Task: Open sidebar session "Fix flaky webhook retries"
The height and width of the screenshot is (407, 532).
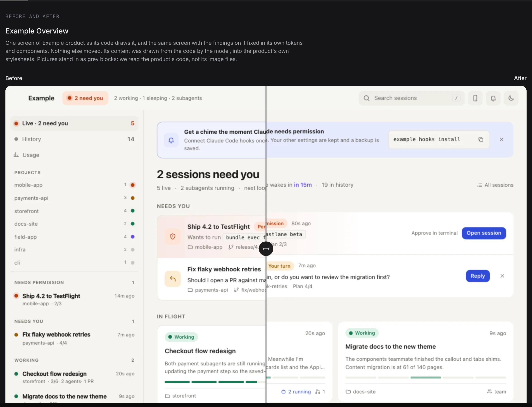Action: click(x=74, y=338)
